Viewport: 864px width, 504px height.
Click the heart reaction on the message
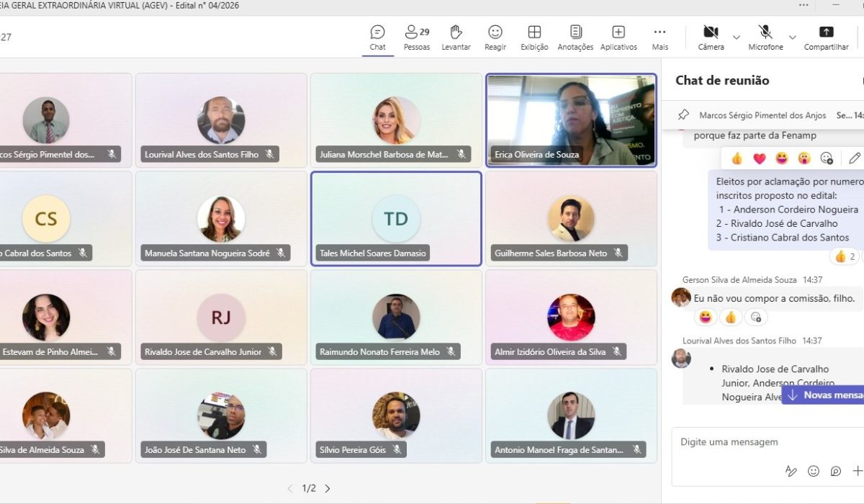tap(759, 158)
